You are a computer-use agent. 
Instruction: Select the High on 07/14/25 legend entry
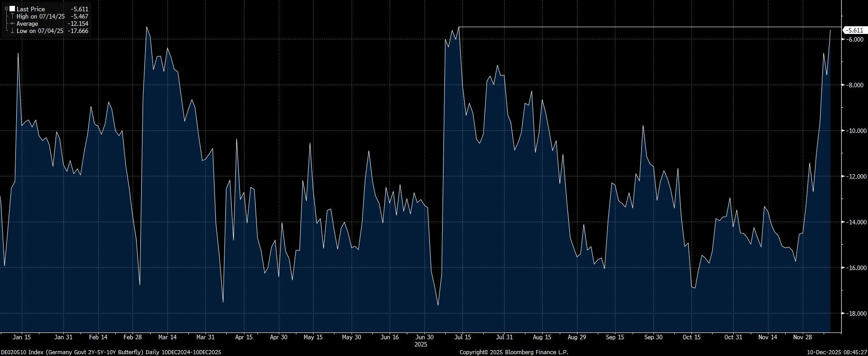(x=40, y=16)
